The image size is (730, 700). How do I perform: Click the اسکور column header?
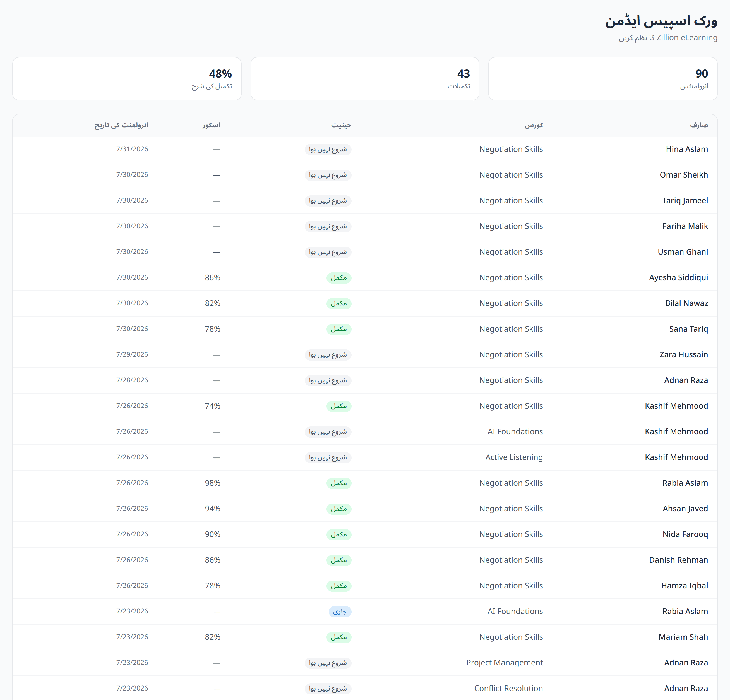(211, 125)
